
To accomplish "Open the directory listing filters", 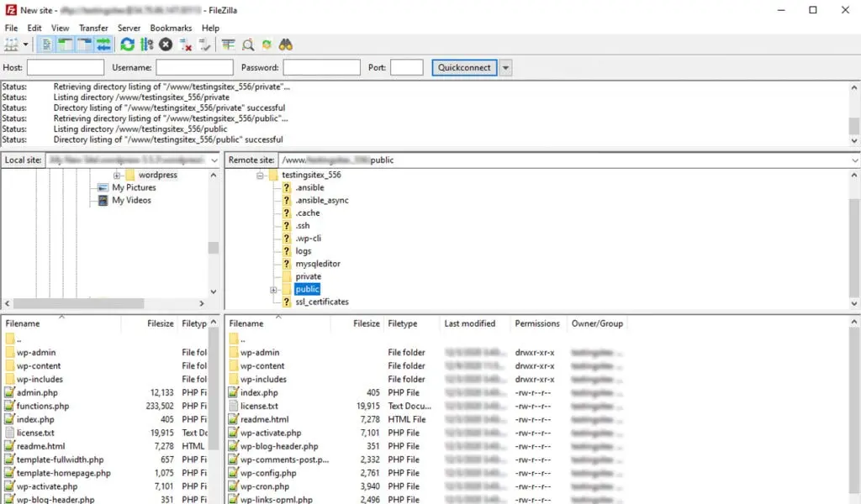I will (x=228, y=45).
